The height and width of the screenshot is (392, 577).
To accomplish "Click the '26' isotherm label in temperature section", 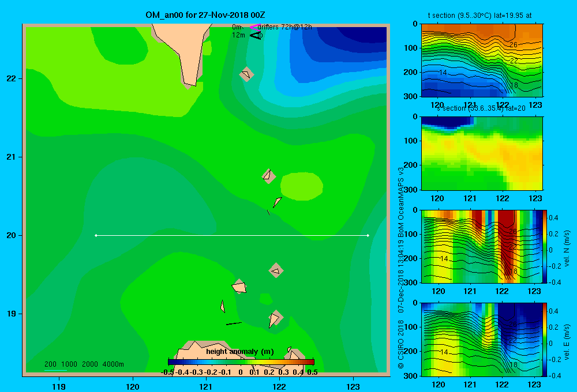I will 514,45.
